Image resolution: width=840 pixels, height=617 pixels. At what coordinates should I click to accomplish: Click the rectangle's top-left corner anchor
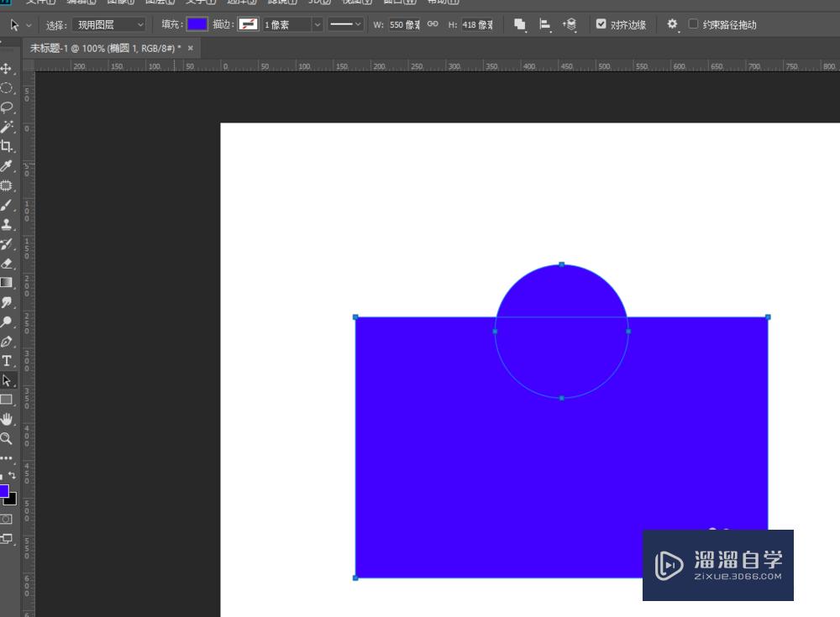pos(355,317)
